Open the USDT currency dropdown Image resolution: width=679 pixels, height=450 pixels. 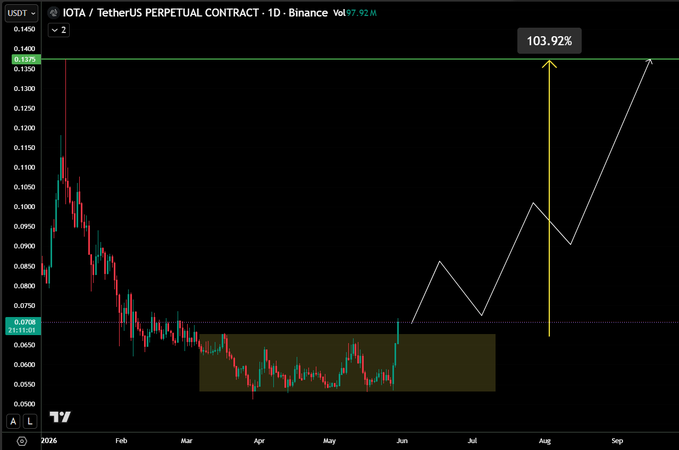tap(21, 13)
